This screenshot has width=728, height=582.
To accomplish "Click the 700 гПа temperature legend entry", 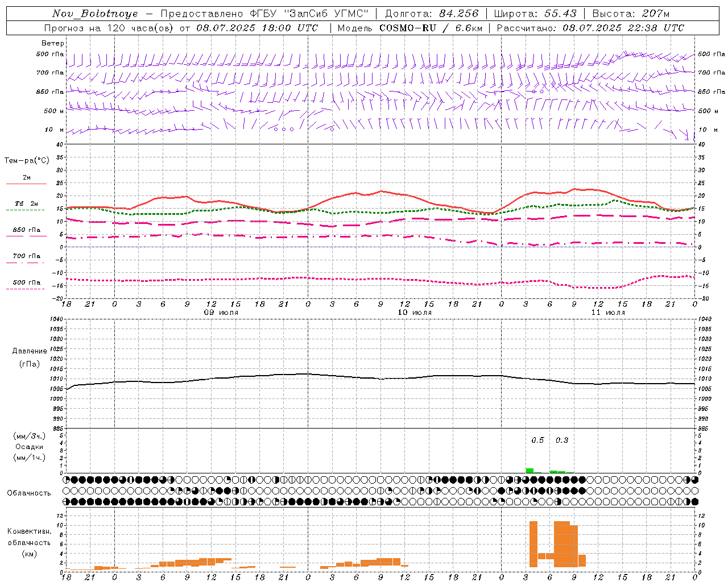I will 27,256.
